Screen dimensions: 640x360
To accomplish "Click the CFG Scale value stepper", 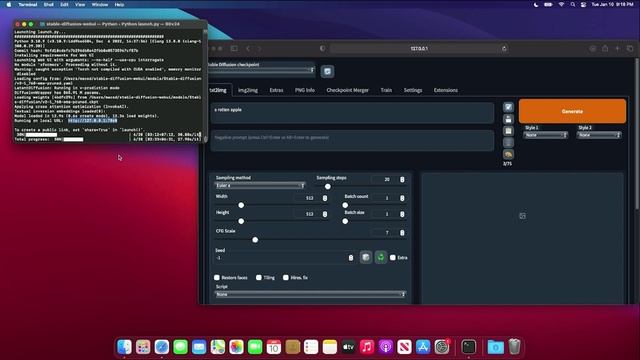I will click(x=402, y=233).
